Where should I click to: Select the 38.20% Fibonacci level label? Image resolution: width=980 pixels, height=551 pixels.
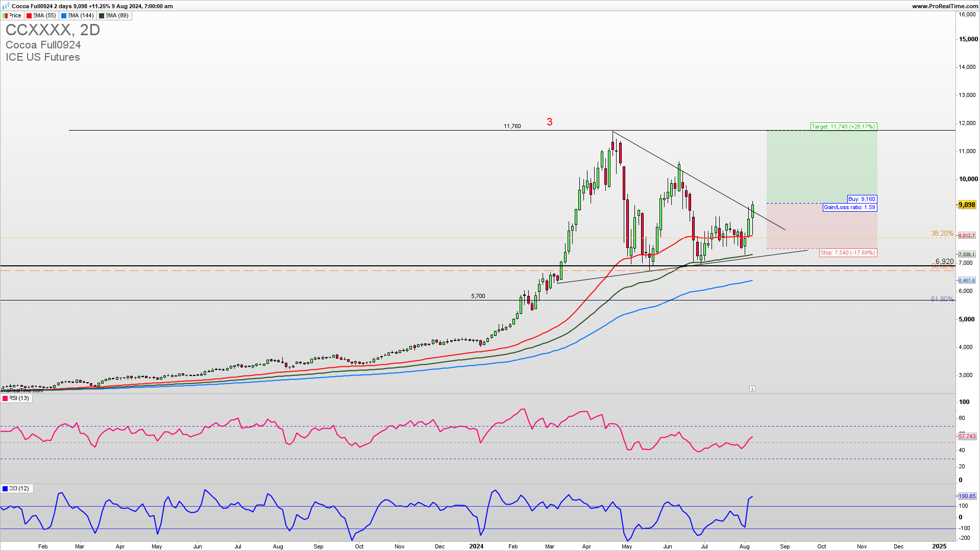pos(942,233)
